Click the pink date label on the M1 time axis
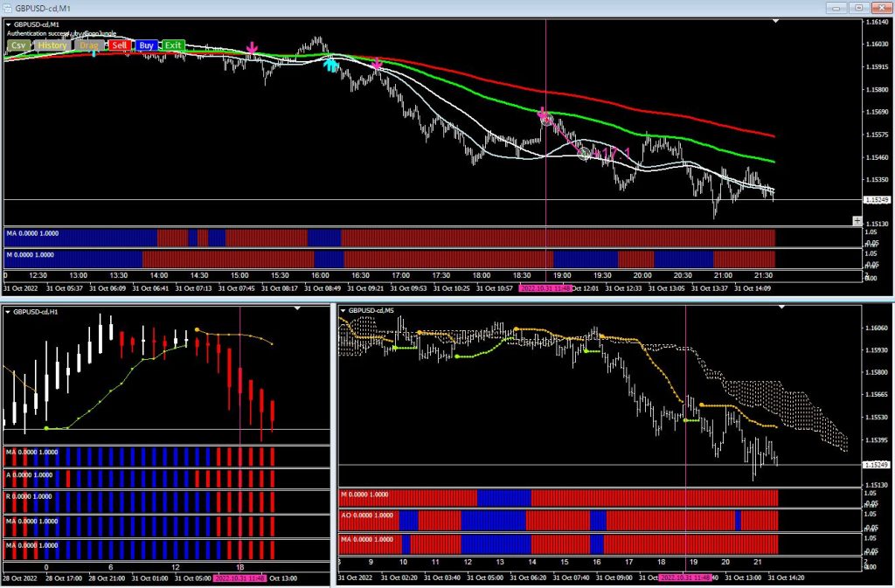 pos(545,288)
